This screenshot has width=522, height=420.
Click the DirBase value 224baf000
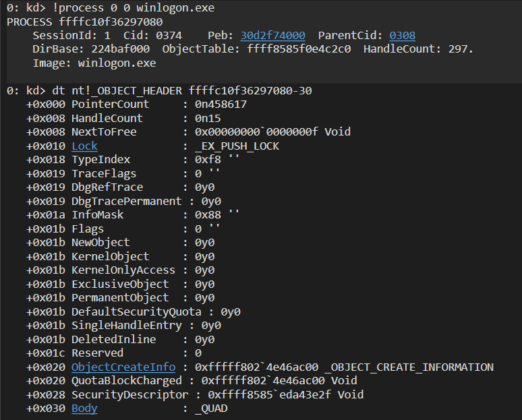pos(121,49)
